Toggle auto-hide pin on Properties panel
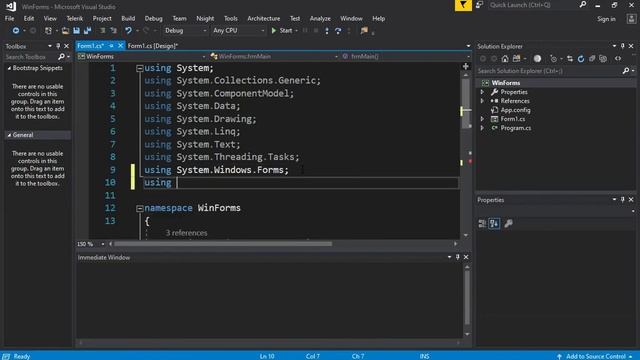 tap(622, 200)
